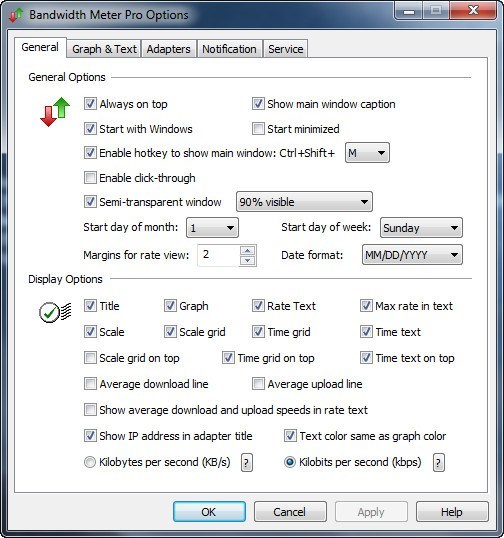Click the help question mark beside Kilobytes per second
The width and height of the screenshot is (504, 538).
247,463
